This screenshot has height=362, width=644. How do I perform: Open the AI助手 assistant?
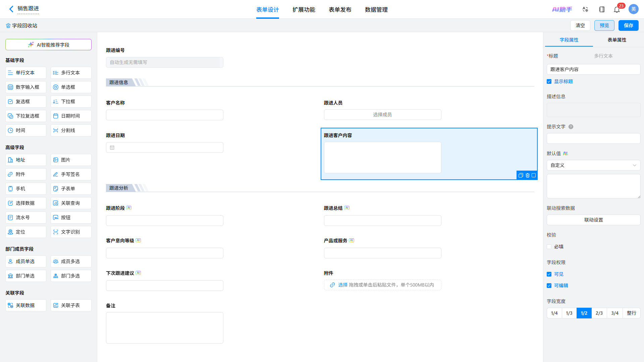point(562,9)
